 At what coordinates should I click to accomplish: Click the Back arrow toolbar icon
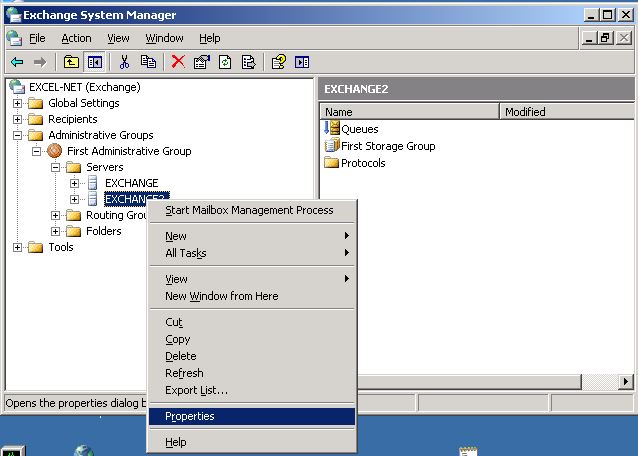pyautogui.click(x=17, y=62)
